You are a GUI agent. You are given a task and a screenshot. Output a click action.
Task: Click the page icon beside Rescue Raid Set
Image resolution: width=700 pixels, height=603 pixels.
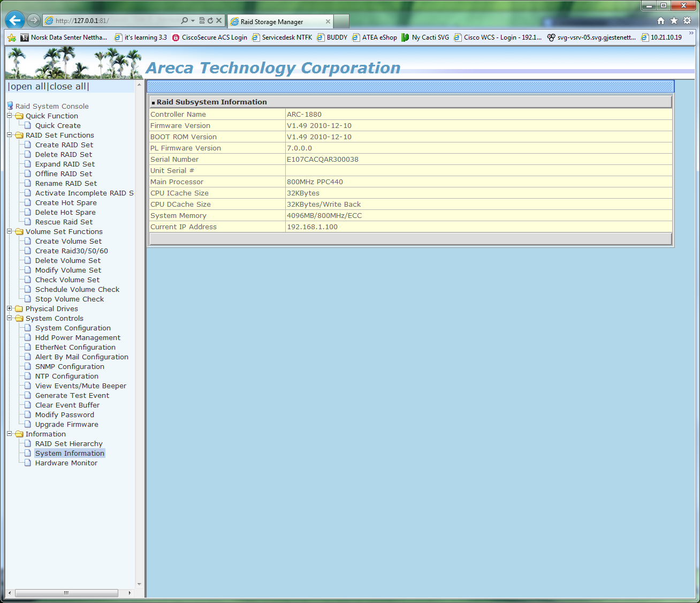(28, 222)
